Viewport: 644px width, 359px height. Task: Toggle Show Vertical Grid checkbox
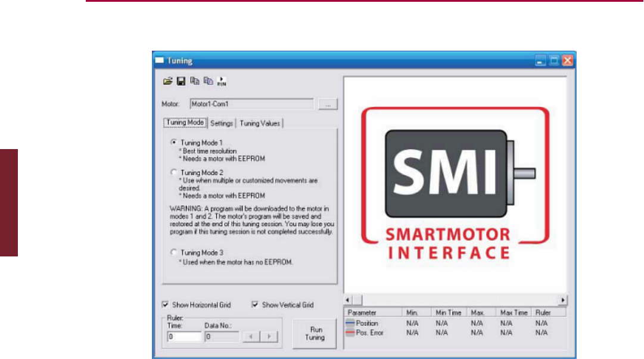coord(255,305)
